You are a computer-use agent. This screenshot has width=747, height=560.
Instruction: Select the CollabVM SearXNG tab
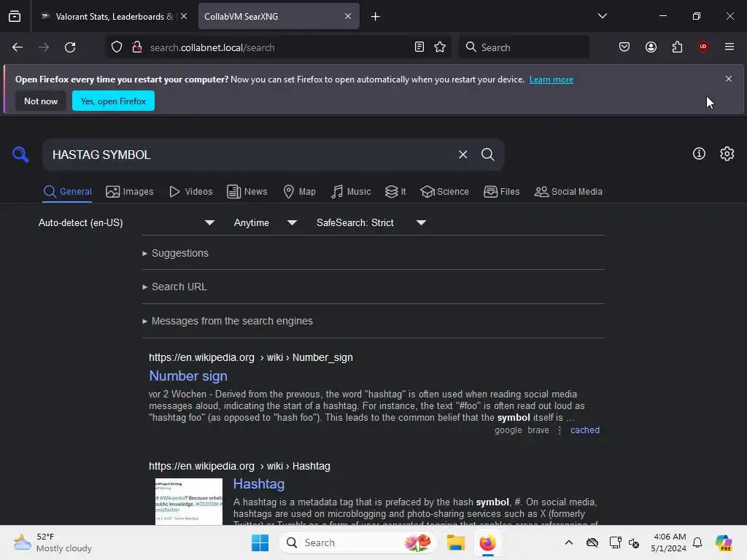(x=279, y=16)
